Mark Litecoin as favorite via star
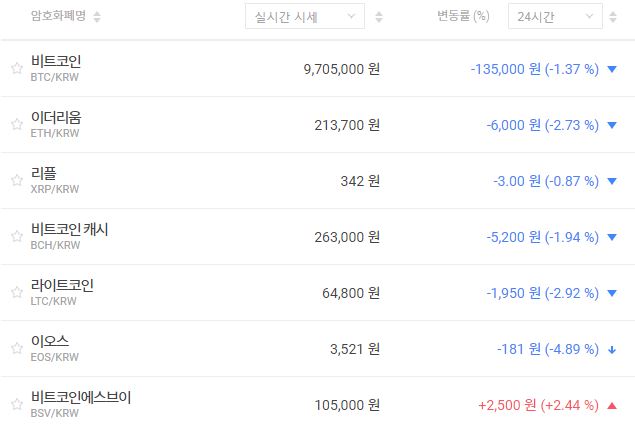635x427 pixels. click(16, 293)
